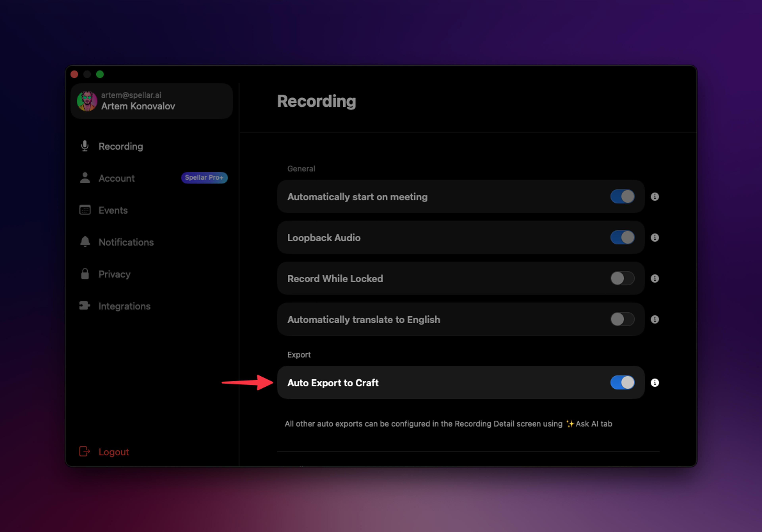Screen dimensions: 762x532
Task: Click the calendar icon beside Events
Action: click(x=85, y=210)
